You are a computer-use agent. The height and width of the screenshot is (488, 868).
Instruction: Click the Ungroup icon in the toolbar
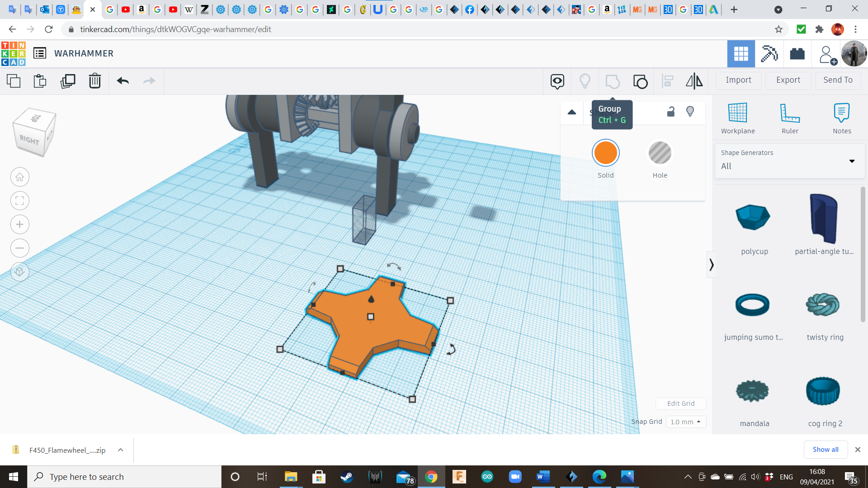[640, 81]
